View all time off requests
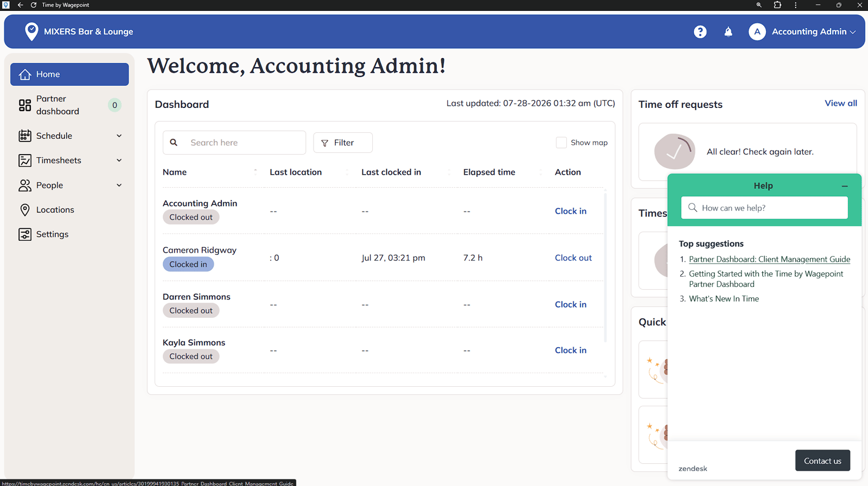 (x=841, y=103)
